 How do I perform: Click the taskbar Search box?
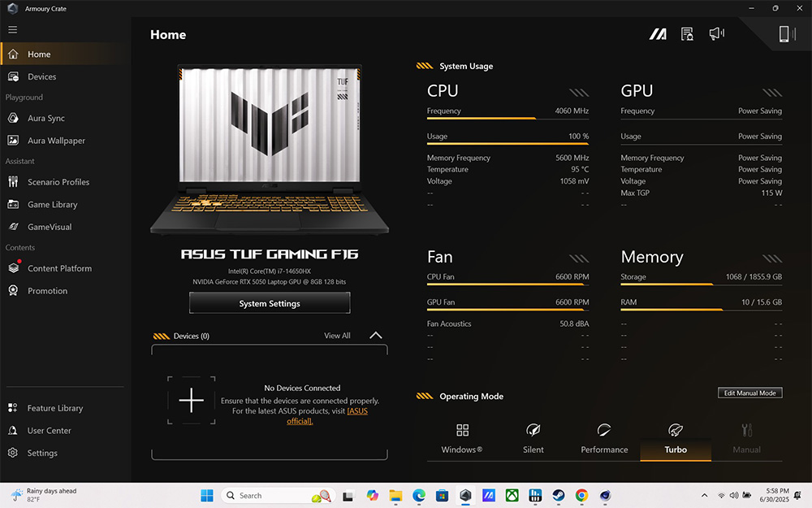tap(278, 496)
